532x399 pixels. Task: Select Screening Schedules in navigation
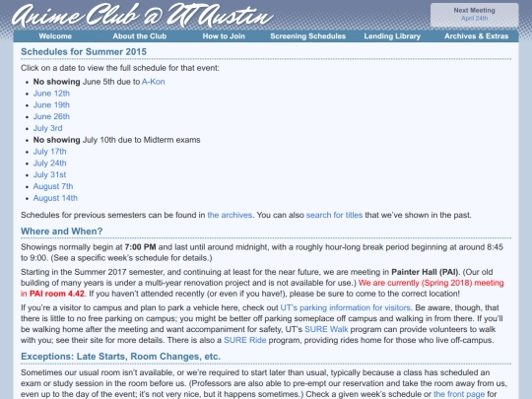click(307, 36)
